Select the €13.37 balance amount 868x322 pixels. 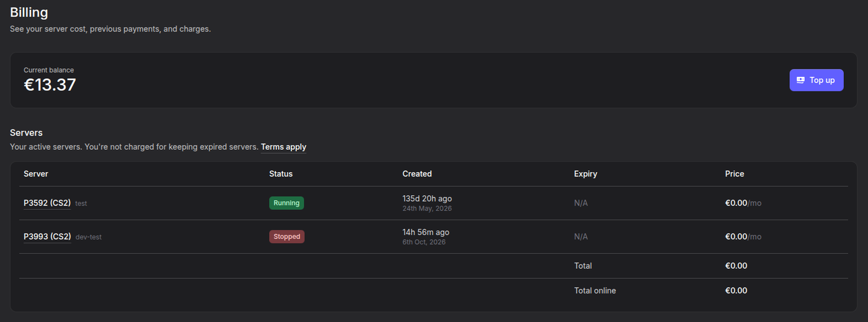click(50, 85)
